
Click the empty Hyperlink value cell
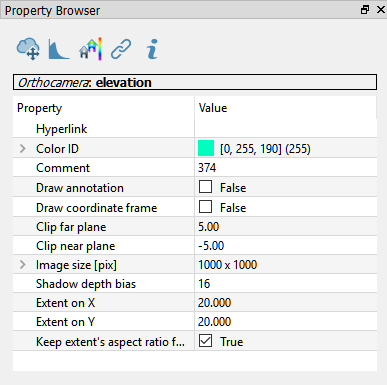[286, 129]
